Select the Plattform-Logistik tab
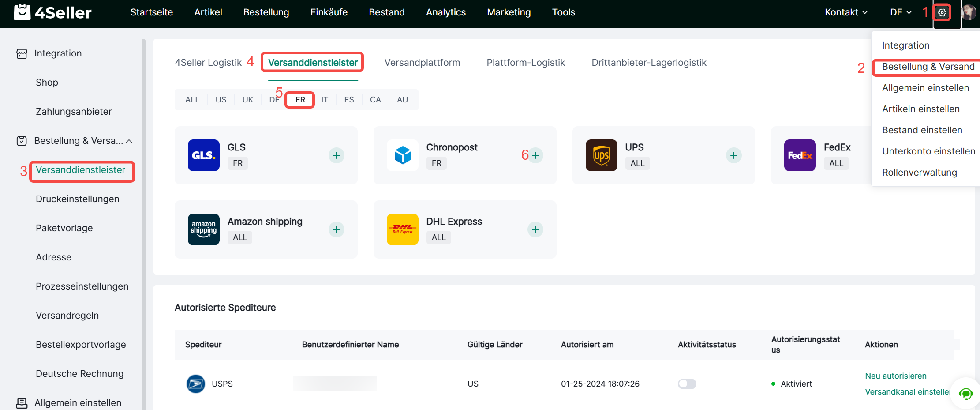The height and width of the screenshot is (410, 980). [525, 63]
